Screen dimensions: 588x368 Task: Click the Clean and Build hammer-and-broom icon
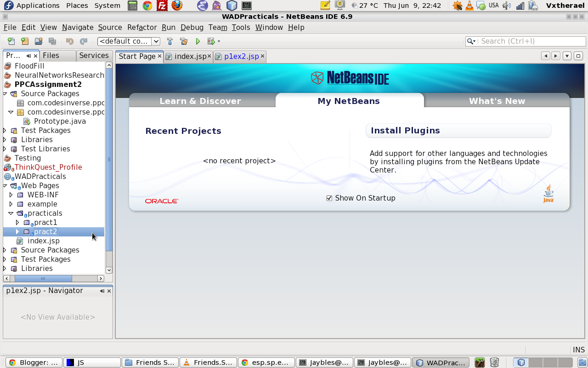(x=184, y=41)
